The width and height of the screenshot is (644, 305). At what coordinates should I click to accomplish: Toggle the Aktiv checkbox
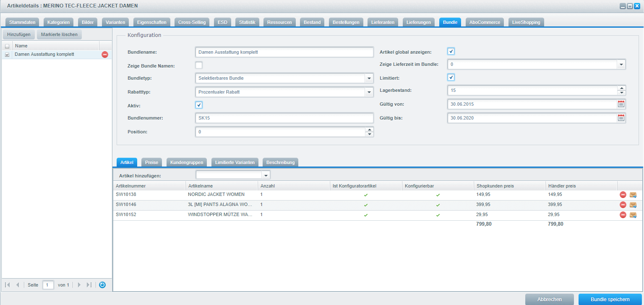pyautogui.click(x=199, y=105)
